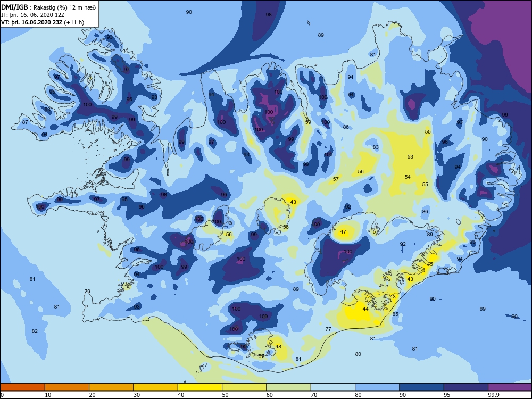Viewport: 532px width, 399px height.
Task: Select the map value 45 in the southeast
Action: [430, 264]
